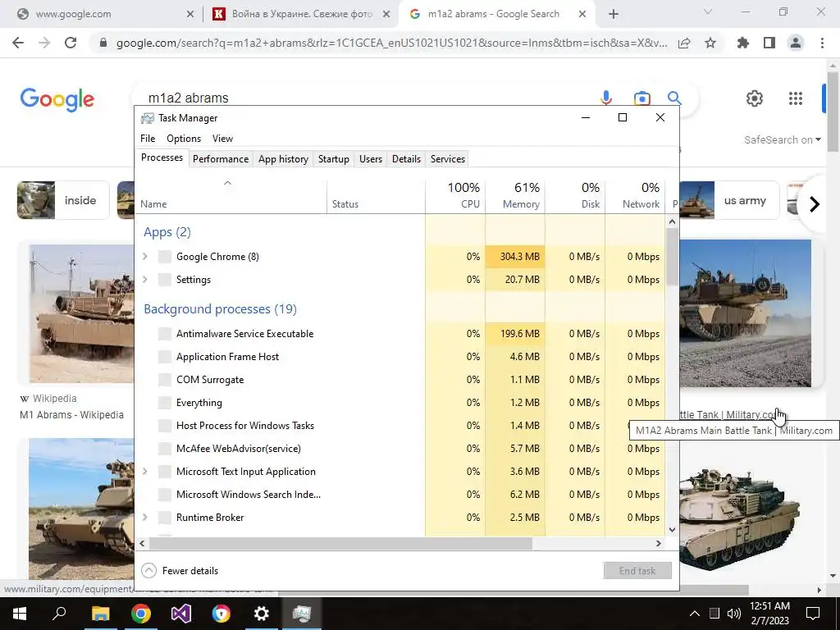
Task: Click Task Manager horizontal scrollbar right arrow
Action: click(x=659, y=543)
